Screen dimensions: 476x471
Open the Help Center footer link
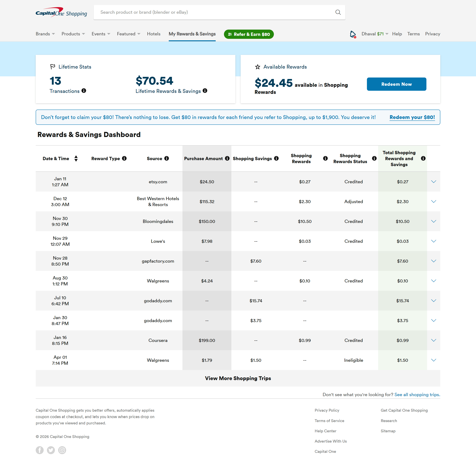click(x=325, y=431)
